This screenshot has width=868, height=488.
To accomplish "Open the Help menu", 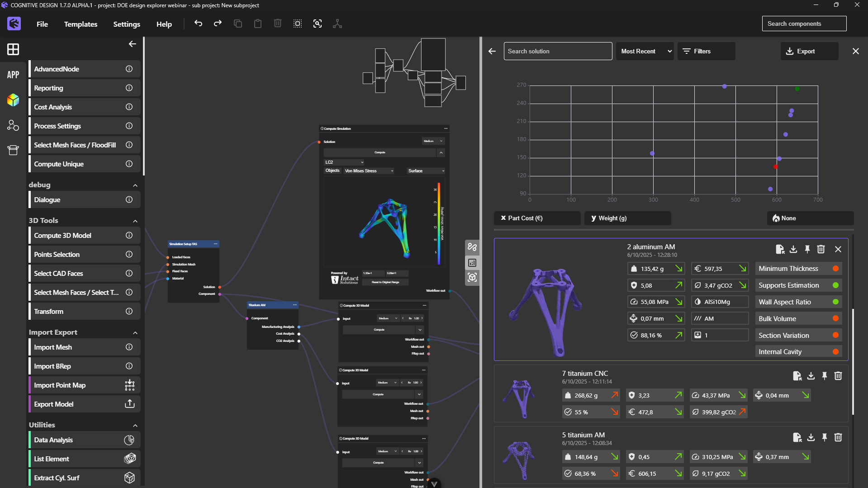I will [164, 24].
